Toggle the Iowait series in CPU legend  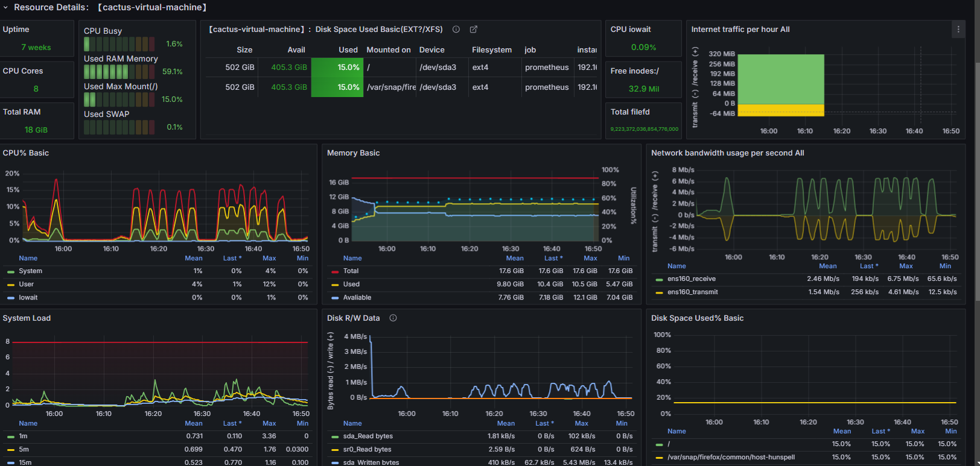tap(28, 298)
